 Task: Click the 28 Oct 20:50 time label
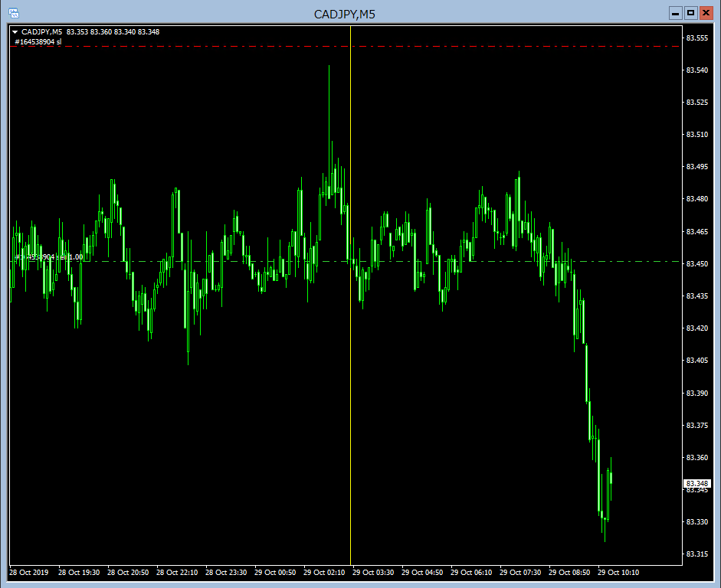(x=128, y=573)
